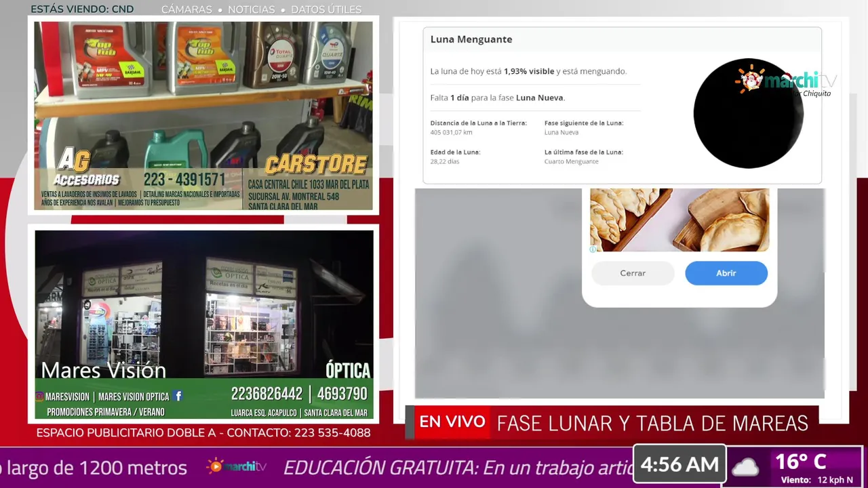The width and height of the screenshot is (868, 488).
Task: Click the empanadas advertisement image
Action: [679, 220]
